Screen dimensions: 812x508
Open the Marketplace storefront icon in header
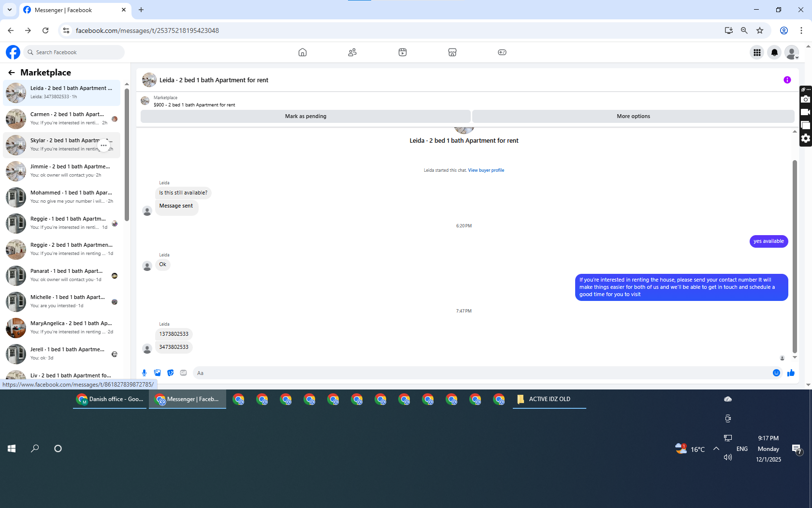[452, 52]
